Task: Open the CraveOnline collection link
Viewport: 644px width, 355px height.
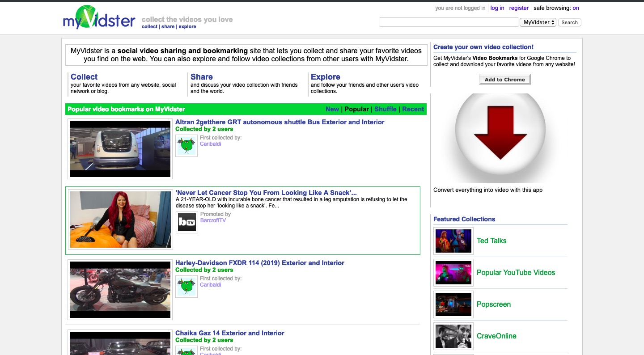Action: point(496,336)
